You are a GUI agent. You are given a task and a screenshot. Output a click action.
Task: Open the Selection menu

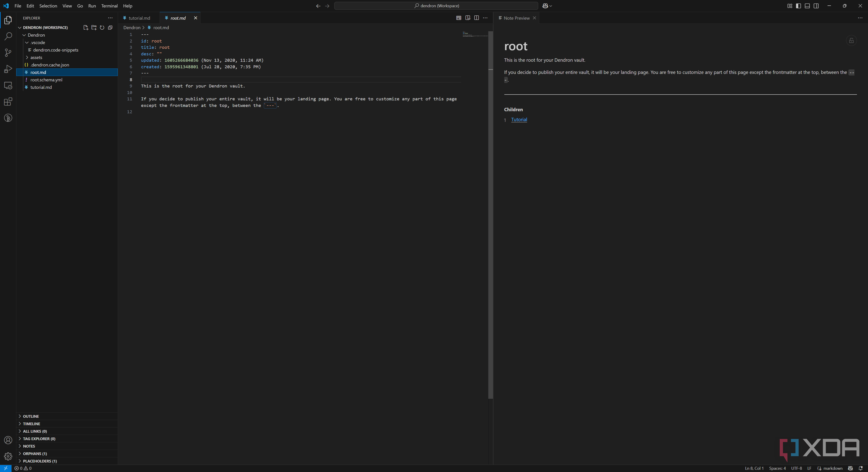pos(48,6)
